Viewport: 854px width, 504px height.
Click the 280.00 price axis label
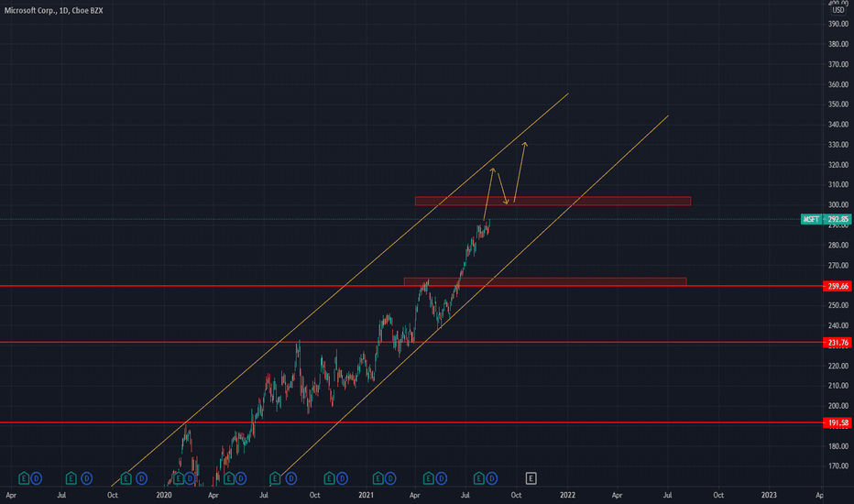pyautogui.click(x=838, y=246)
